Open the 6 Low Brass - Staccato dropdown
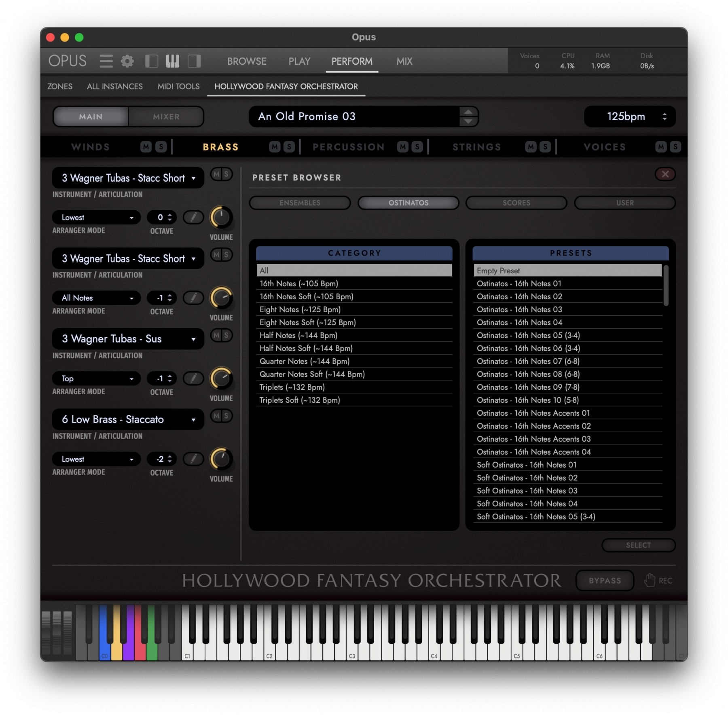This screenshot has width=728, height=715. (128, 419)
